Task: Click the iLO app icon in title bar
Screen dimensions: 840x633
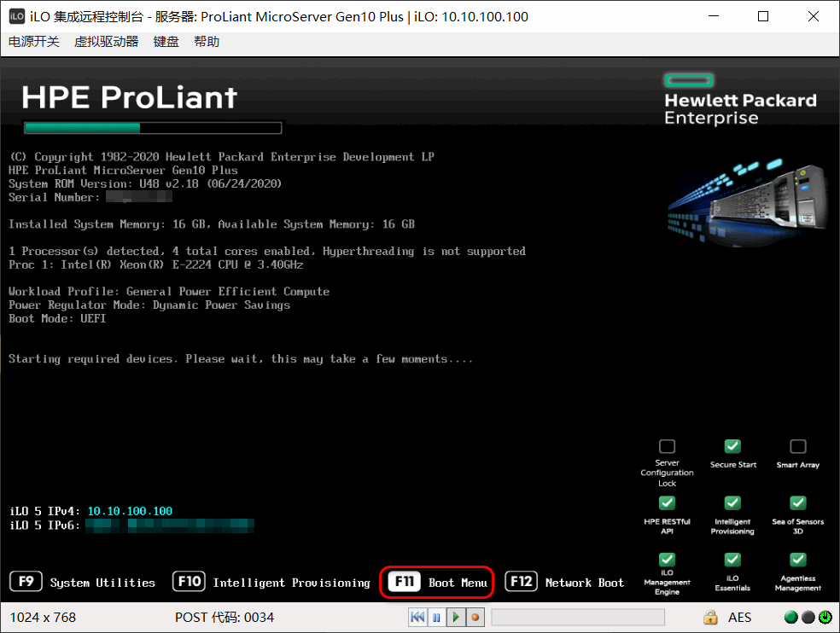Action: pyautogui.click(x=16, y=16)
